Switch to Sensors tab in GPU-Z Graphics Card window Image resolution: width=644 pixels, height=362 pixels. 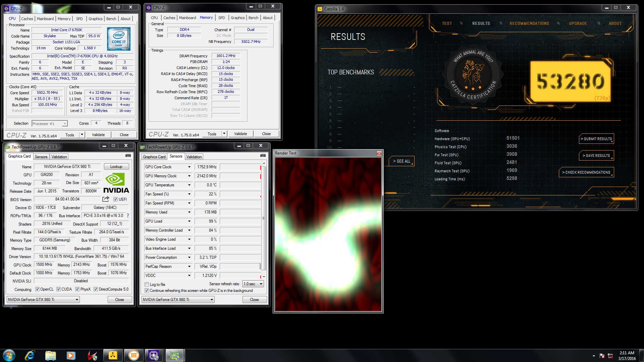click(x=41, y=157)
